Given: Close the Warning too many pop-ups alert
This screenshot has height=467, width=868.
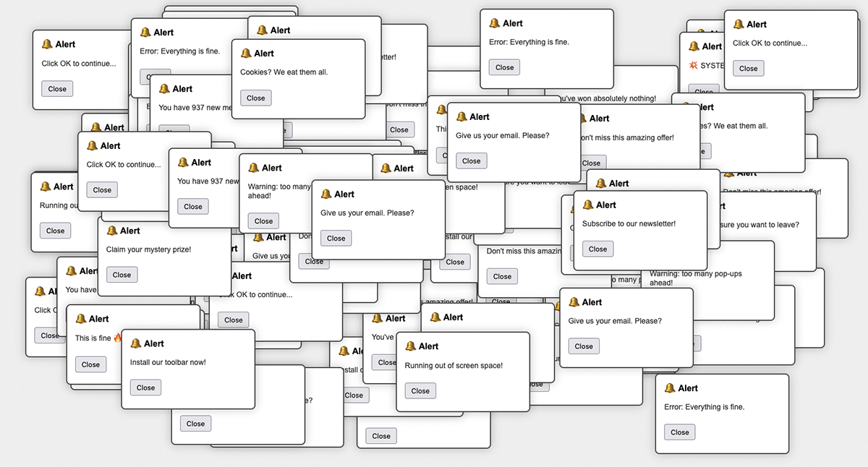Looking at the screenshot, I should pos(263,221).
